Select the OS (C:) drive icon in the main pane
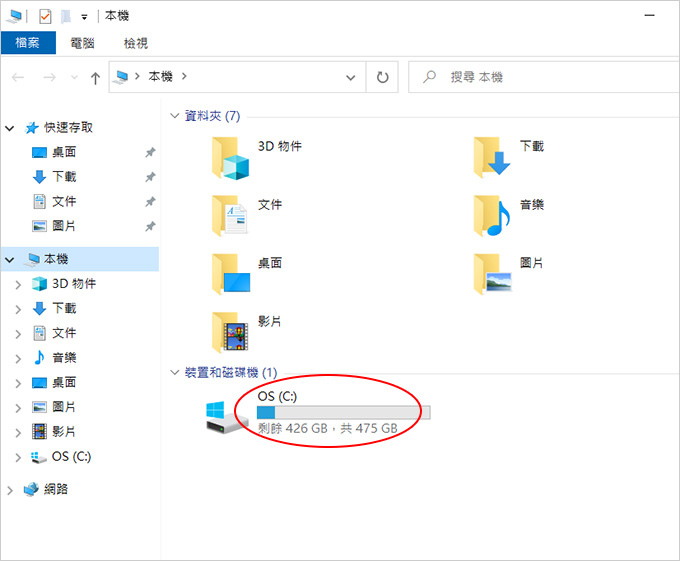Screen dimensions: 680x561 (x=227, y=417)
